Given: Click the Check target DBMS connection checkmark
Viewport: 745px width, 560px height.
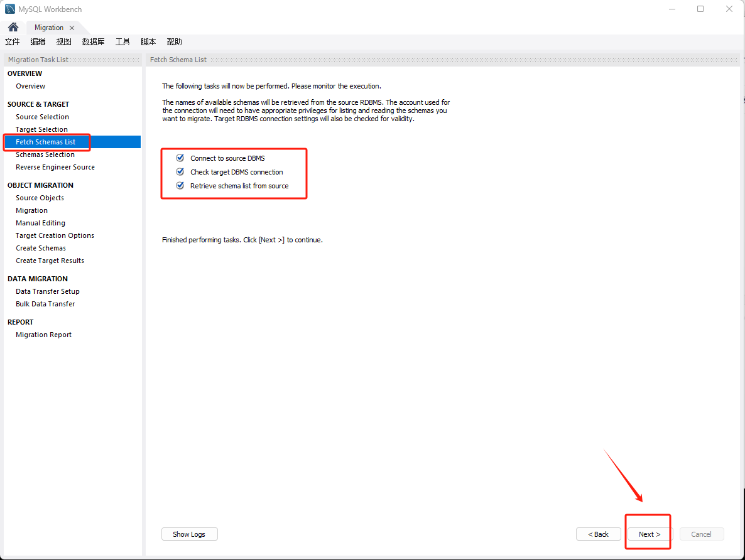Looking at the screenshot, I should coord(180,172).
